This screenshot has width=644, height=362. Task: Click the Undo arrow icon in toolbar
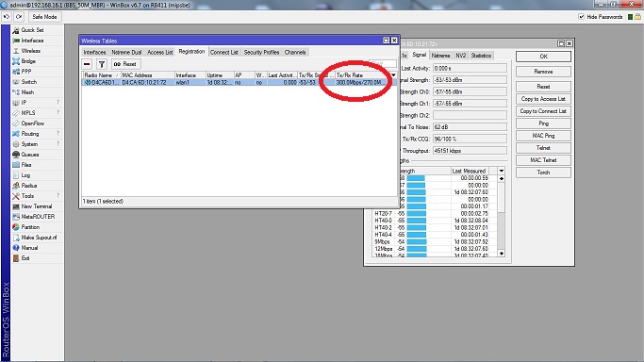(7, 17)
